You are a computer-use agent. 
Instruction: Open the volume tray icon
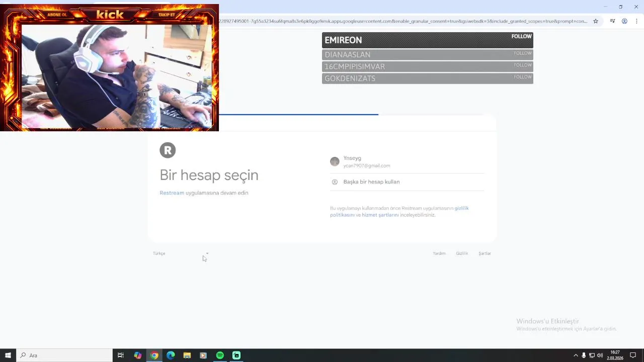click(x=600, y=355)
